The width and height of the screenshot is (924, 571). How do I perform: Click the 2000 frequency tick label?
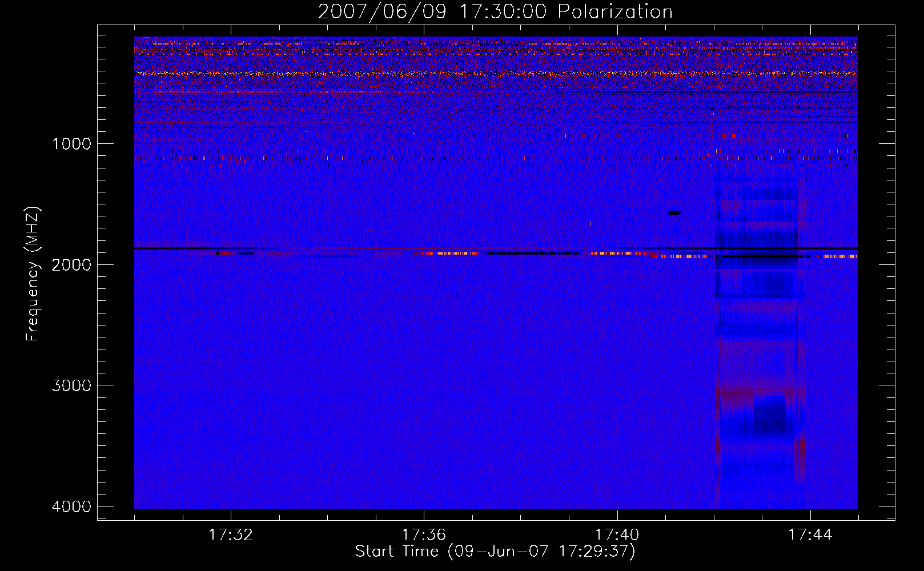(x=72, y=264)
